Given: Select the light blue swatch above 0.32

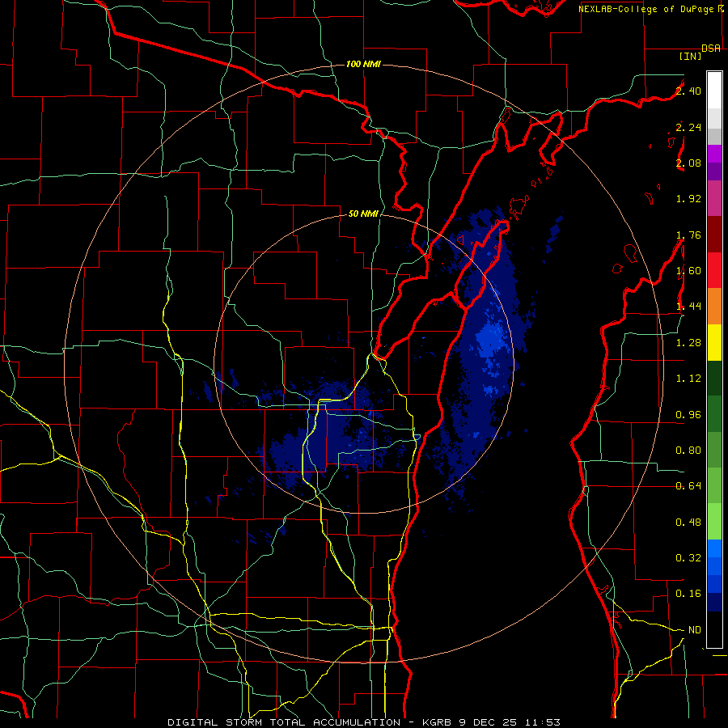Looking at the screenshot, I should pyautogui.click(x=714, y=548).
